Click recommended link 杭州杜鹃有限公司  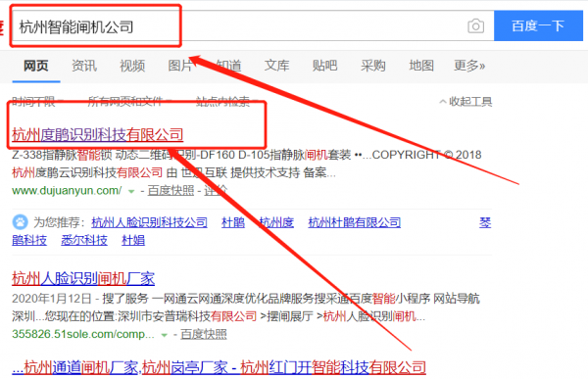355,222
